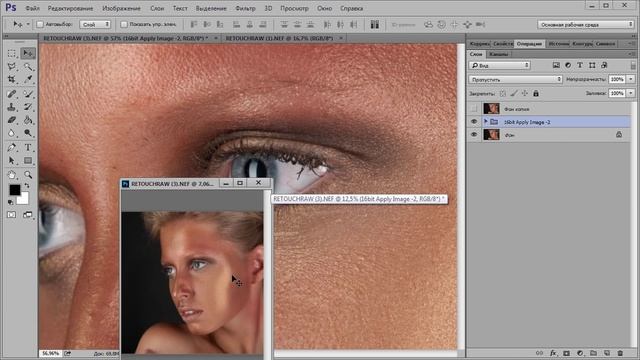This screenshot has width=640, height=360.
Task: Select the Pen tool
Action: (x=11, y=148)
